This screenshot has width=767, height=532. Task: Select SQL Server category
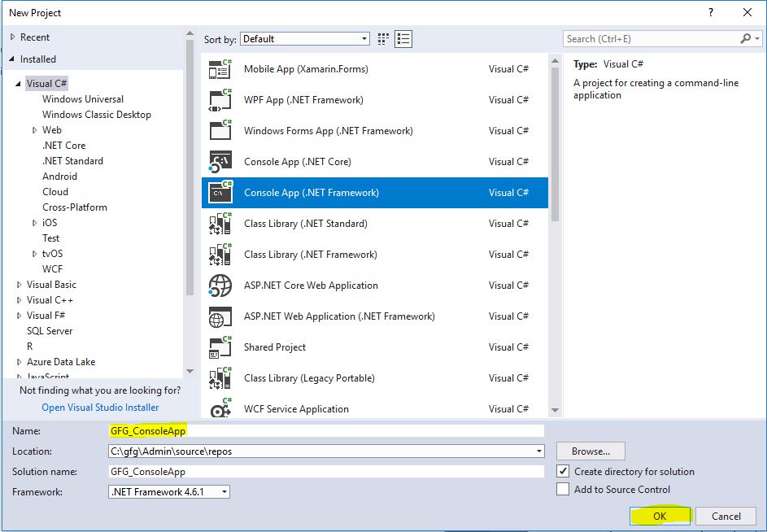(x=50, y=331)
